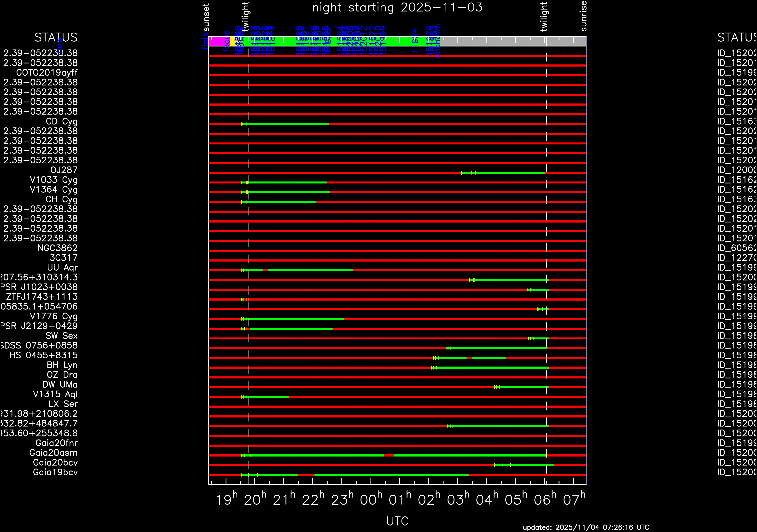This screenshot has width=757, height=532.
Task: Click the yellow focus segment in status bar
Action: coord(232,41)
